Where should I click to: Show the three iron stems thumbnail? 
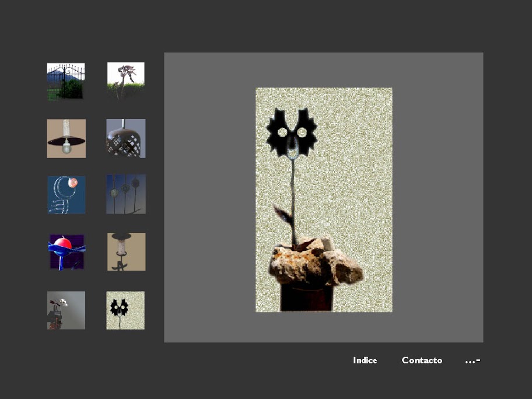pyautogui.click(x=125, y=194)
